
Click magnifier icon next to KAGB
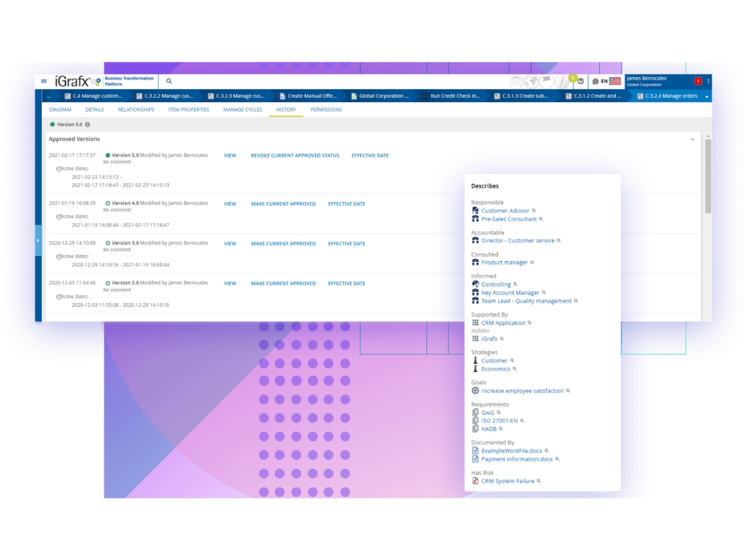point(501,429)
